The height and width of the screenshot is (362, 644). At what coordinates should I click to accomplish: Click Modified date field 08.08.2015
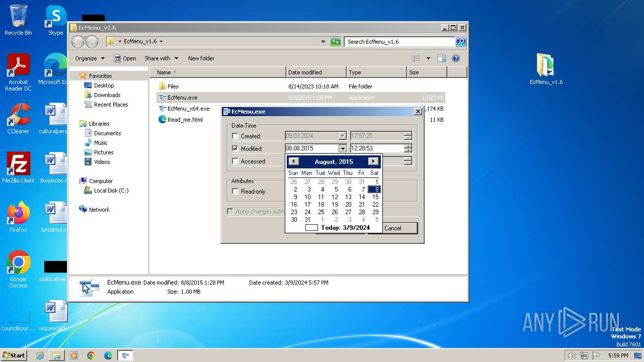click(311, 148)
